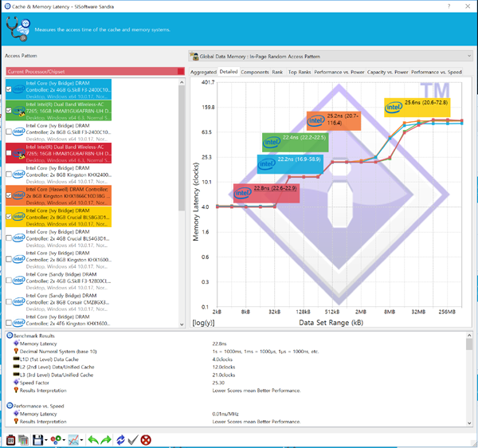Click the Intel logo on the 22.2ns blue label
Viewport: 478px width, 448px height.
pyautogui.click(x=266, y=164)
